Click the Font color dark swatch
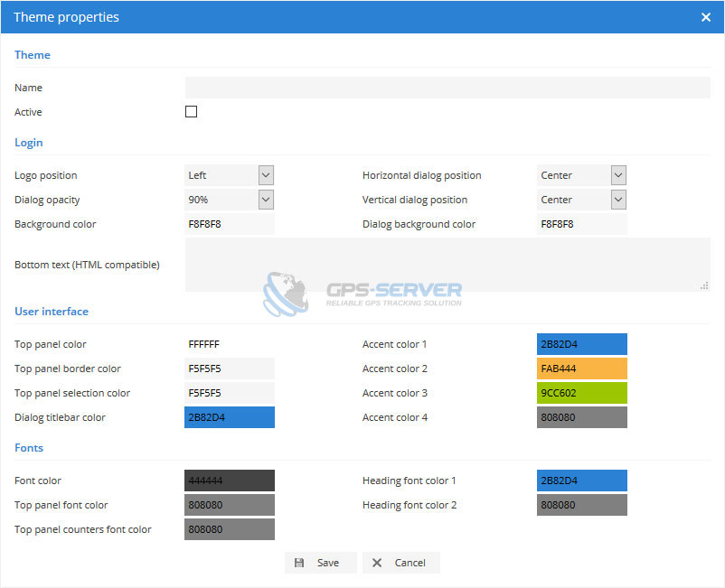725x588 pixels. point(230,481)
